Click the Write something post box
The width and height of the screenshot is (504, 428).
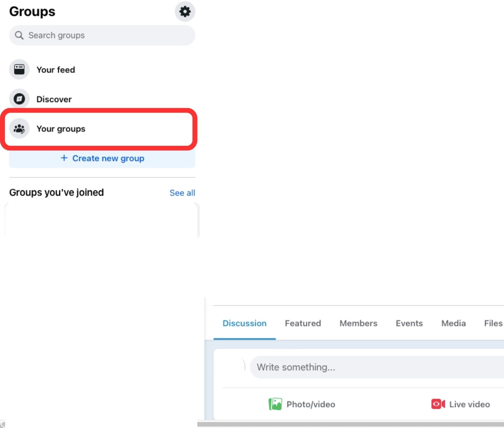(374, 367)
